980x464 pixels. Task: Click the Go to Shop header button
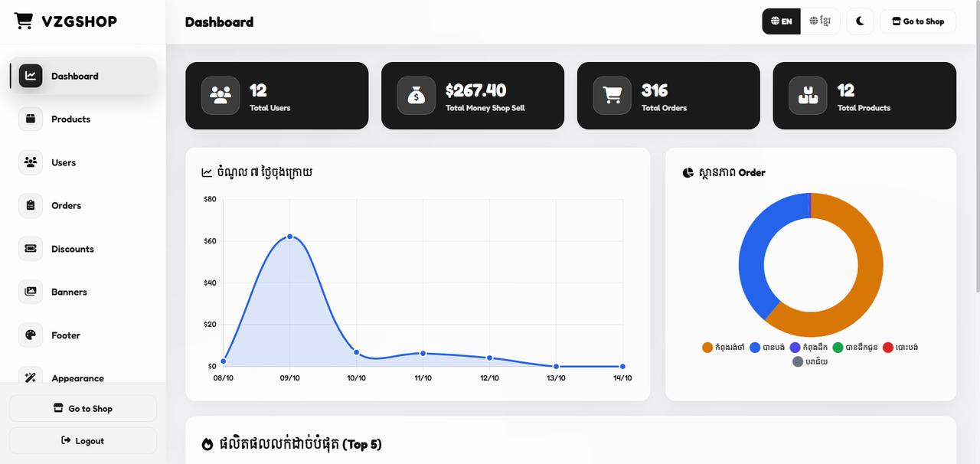click(x=918, y=21)
